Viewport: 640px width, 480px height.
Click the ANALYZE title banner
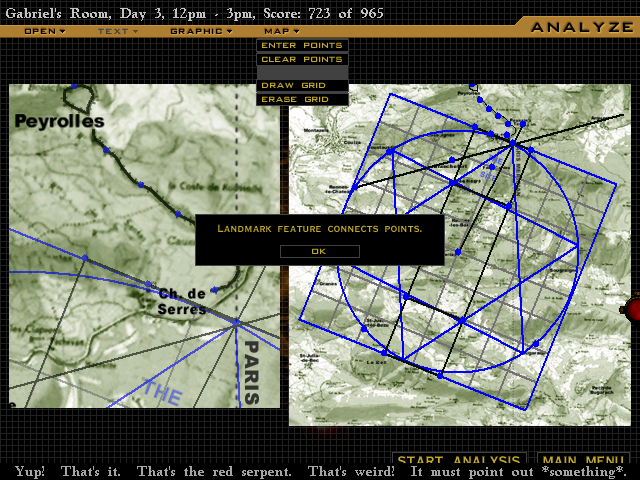[x=582, y=27]
